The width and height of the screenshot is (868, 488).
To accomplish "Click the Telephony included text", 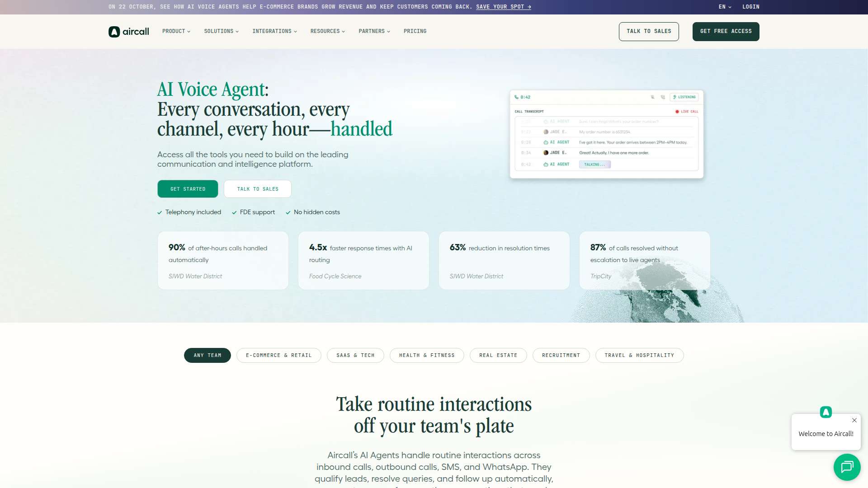I will click(193, 212).
